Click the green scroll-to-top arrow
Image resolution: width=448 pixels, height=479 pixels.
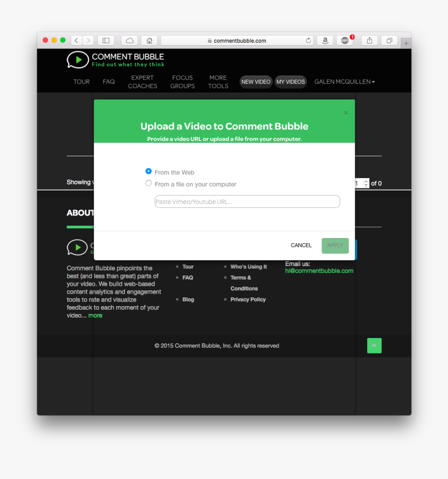(x=374, y=345)
